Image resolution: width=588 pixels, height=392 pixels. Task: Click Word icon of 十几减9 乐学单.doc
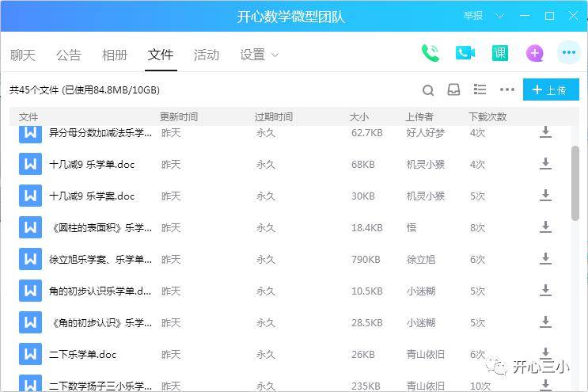pyautogui.click(x=30, y=164)
